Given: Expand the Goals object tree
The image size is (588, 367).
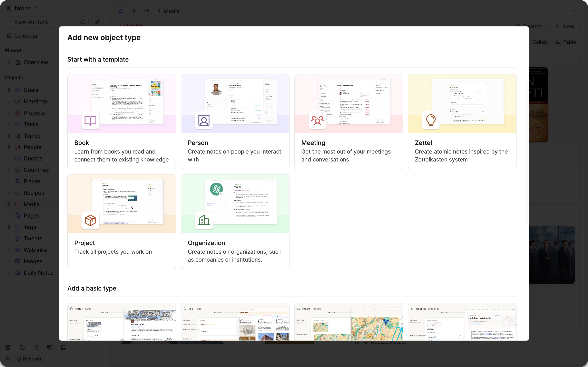Looking at the screenshot, I should click(9, 90).
